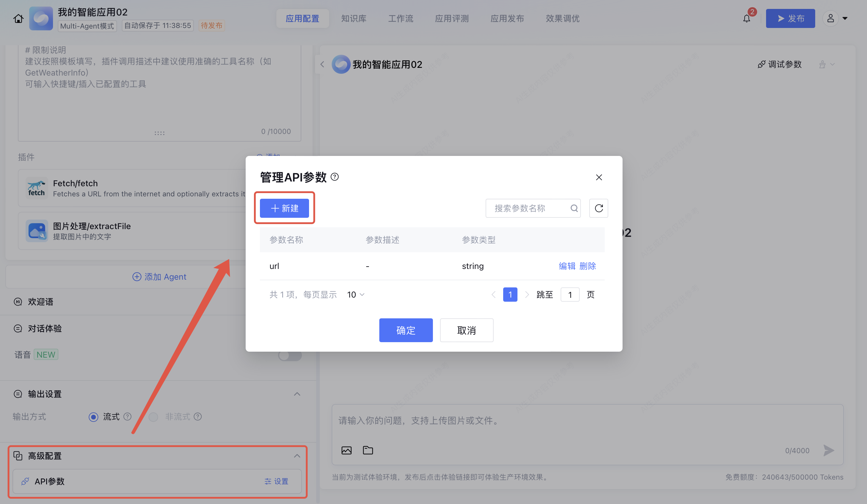
Task: Cancel the dialog with 取消
Action: click(467, 330)
